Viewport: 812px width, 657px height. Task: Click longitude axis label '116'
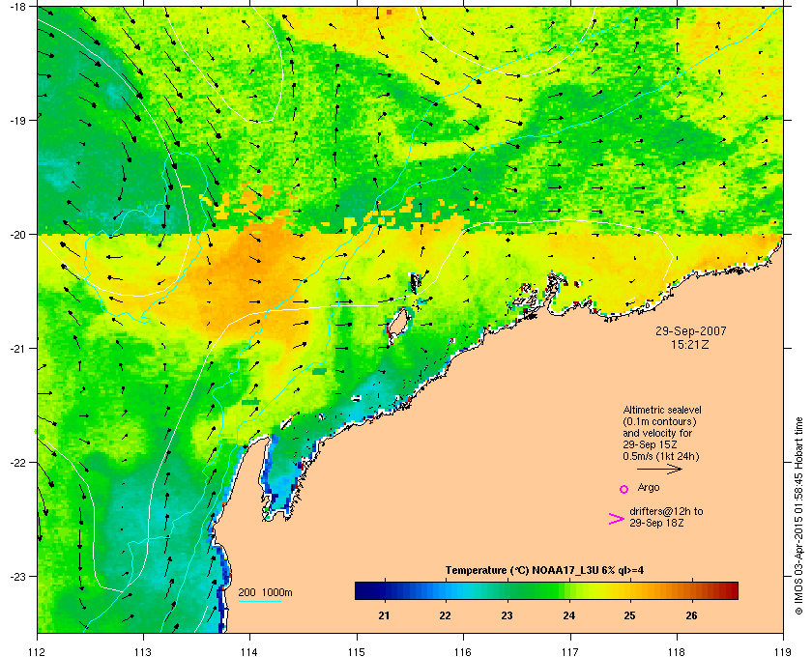[x=463, y=651]
